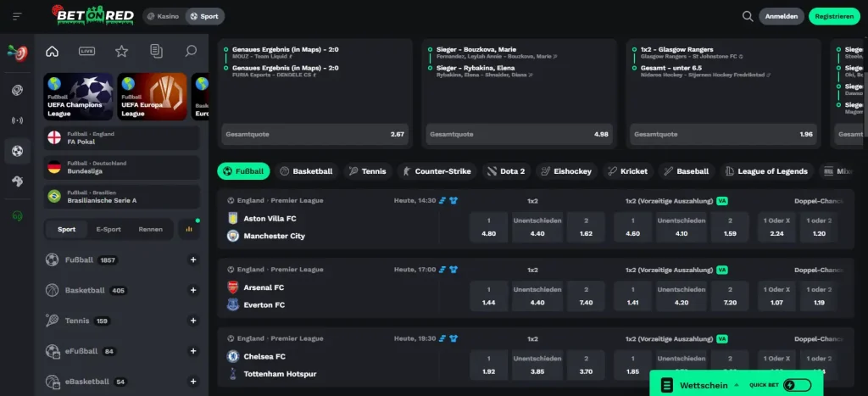This screenshot has width=868, height=396.
Task: Open the hamburger menu icon
Action: coord(17,17)
